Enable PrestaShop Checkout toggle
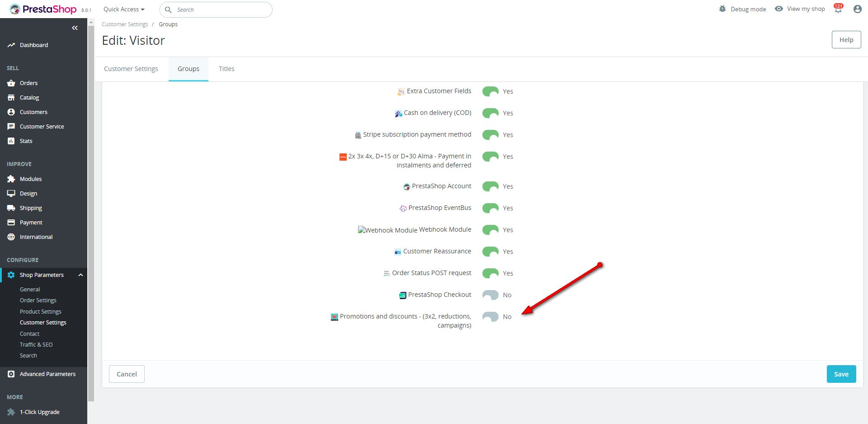868x424 pixels. point(491,295)
